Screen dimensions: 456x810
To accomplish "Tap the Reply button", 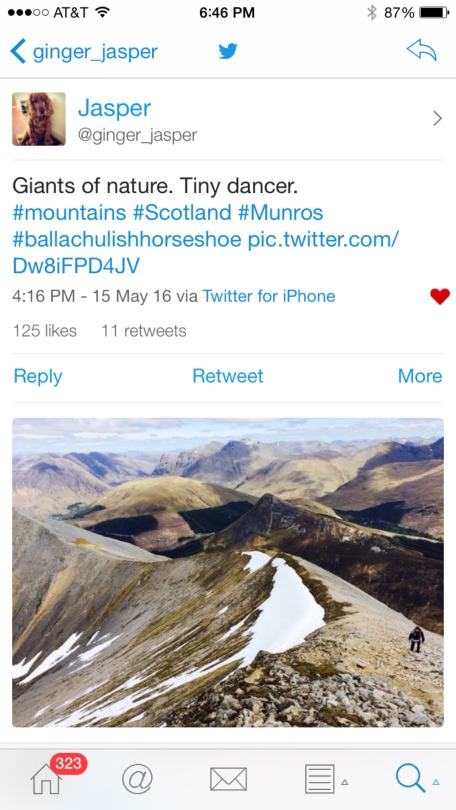I will (x=38, y=376).
